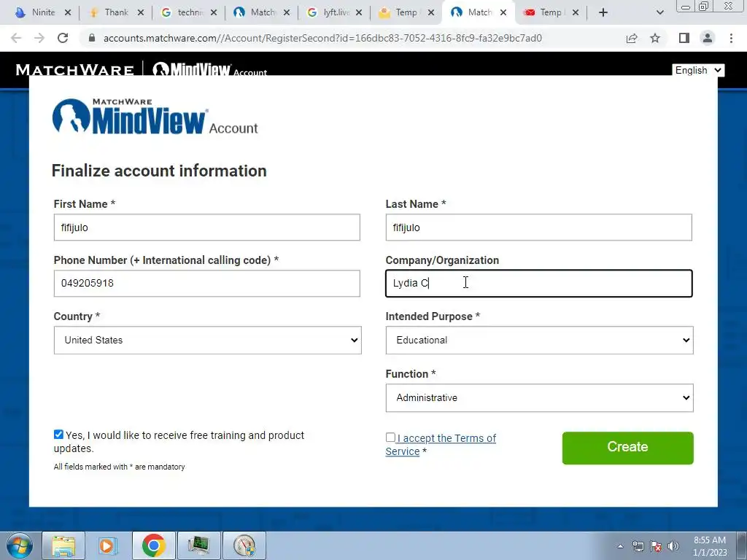Image resolution: width=747 pixels, height=560 pixels.
Task: Click the address bar URL
Action: 322,38
